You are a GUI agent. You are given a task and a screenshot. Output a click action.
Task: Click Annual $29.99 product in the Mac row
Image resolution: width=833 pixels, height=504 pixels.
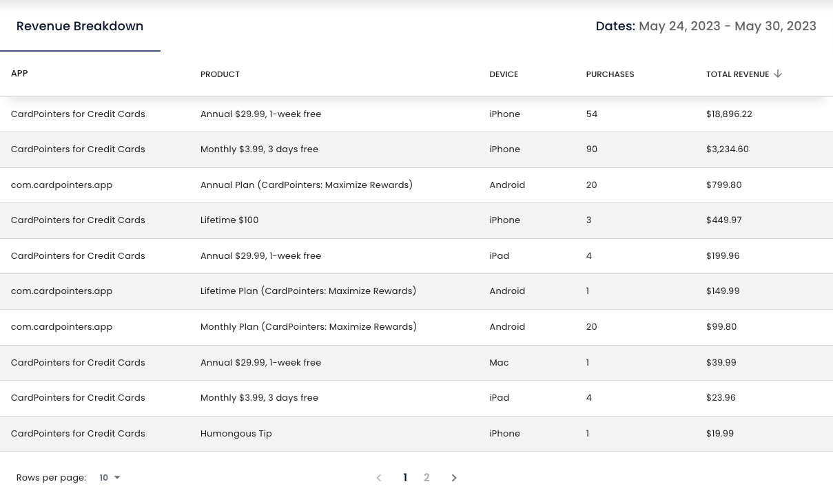click(260, 363)
